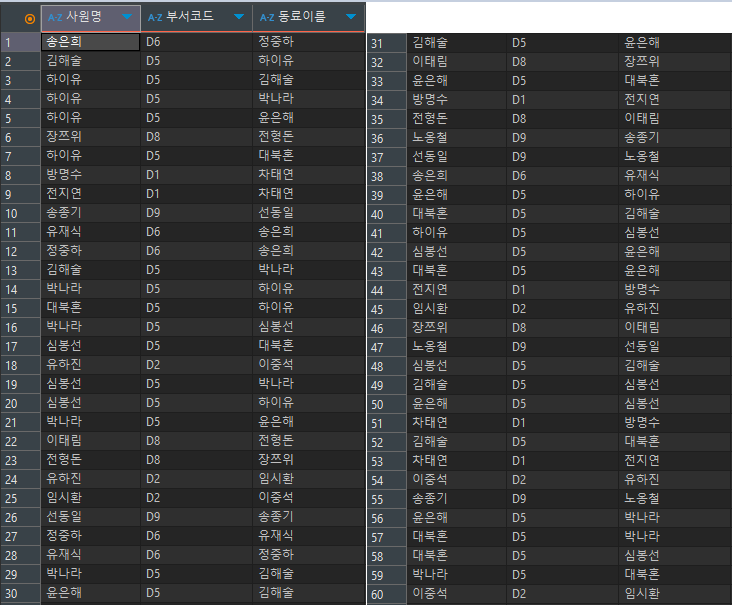Click the D9 cell in row 10
The width and height of the screenshot is (732, 606).
[197, 213]
